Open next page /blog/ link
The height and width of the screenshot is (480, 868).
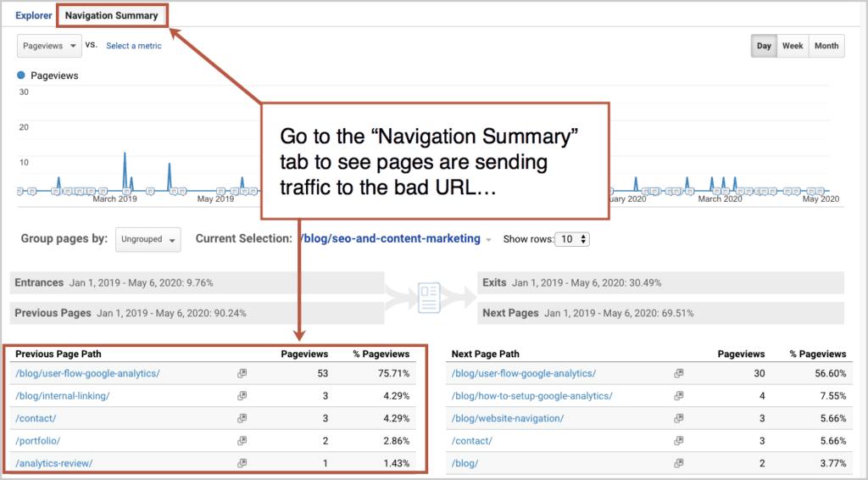tap(465, 463)
